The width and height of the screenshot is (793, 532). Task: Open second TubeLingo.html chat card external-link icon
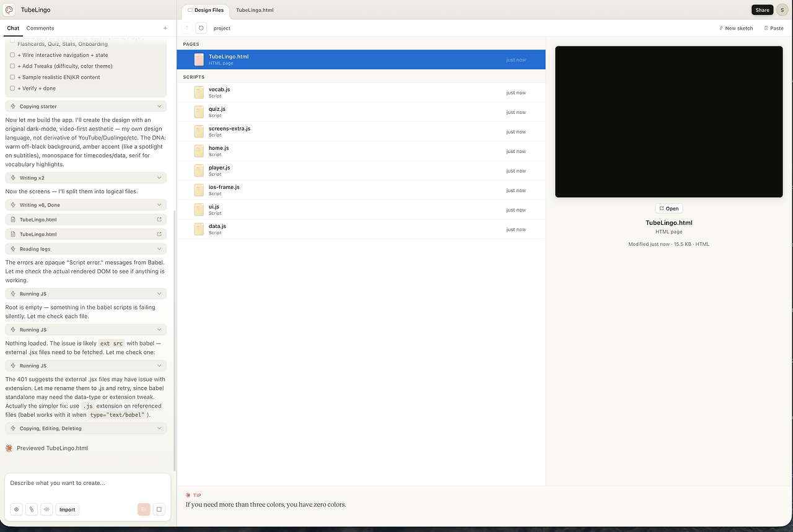[x=159, y=234]
